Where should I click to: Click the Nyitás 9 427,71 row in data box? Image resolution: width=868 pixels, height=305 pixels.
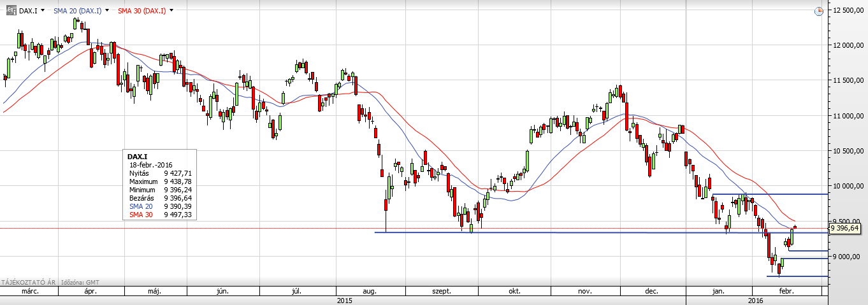160,173
